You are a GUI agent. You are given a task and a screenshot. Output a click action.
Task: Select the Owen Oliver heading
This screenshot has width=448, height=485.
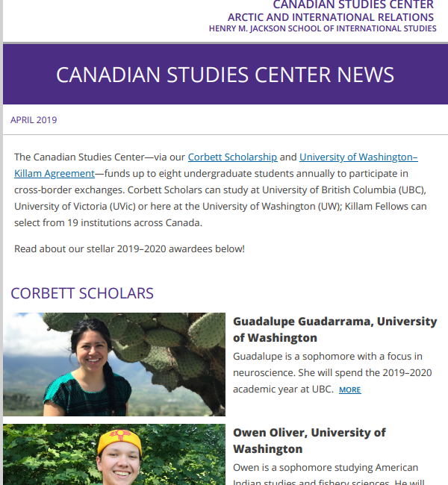click(309, 440)
